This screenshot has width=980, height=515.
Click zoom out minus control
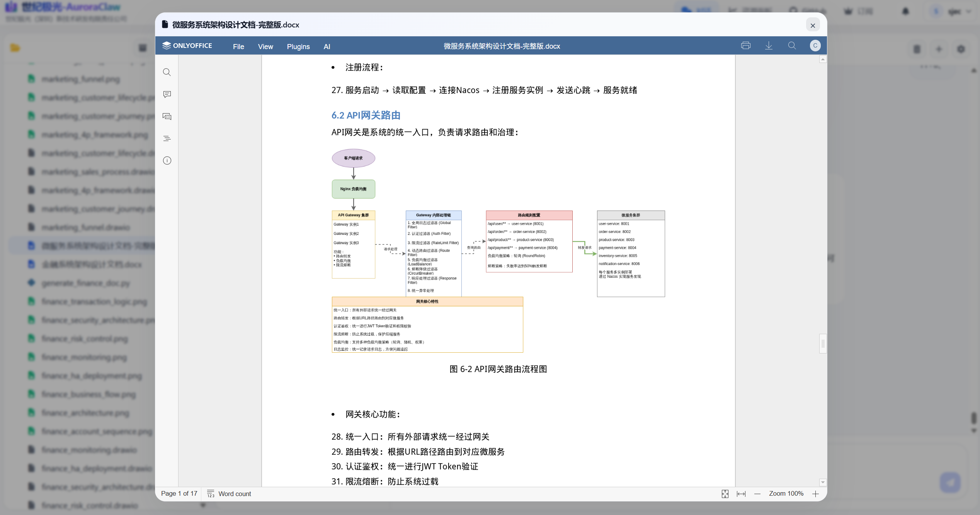757,494
